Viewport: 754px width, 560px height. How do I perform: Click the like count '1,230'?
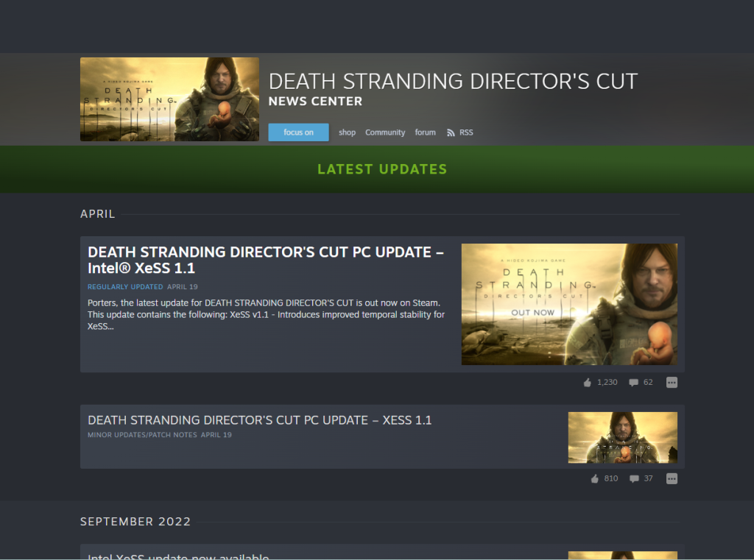607,382
